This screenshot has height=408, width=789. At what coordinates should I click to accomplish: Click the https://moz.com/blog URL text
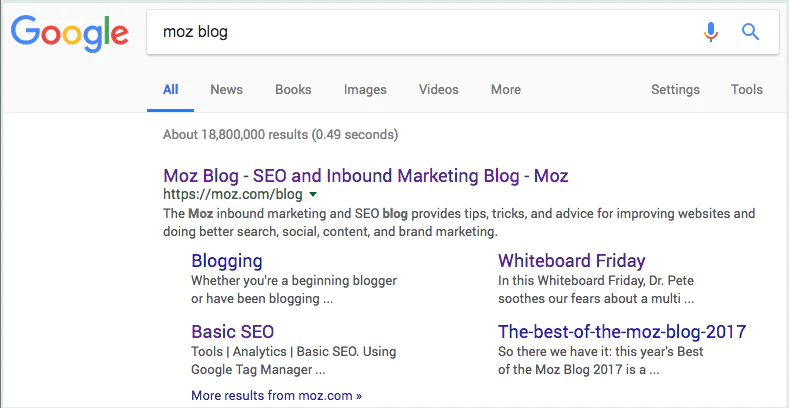click(233, 194)
